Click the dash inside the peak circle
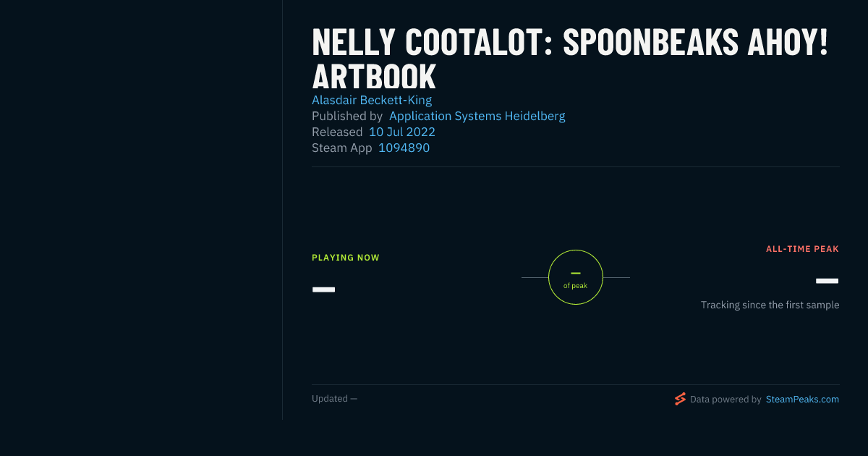The image size is (868, 456). tap(576, 273)
